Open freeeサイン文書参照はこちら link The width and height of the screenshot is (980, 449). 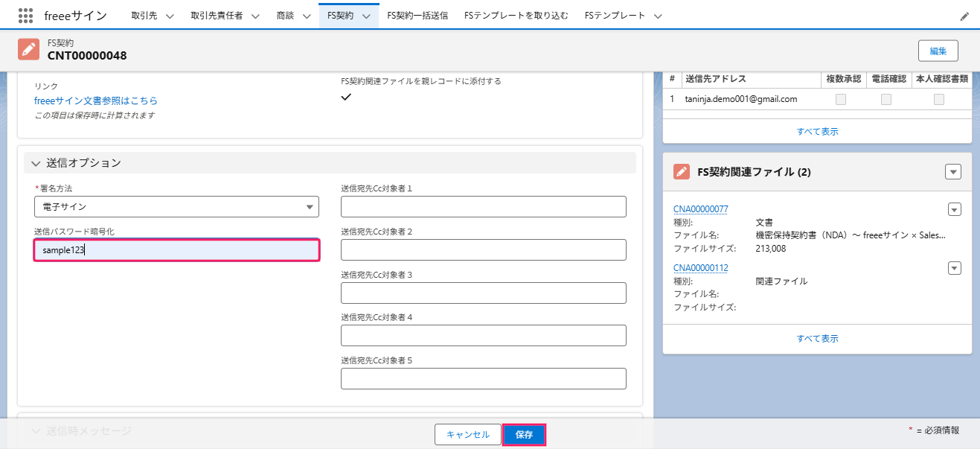pos(96,101)
